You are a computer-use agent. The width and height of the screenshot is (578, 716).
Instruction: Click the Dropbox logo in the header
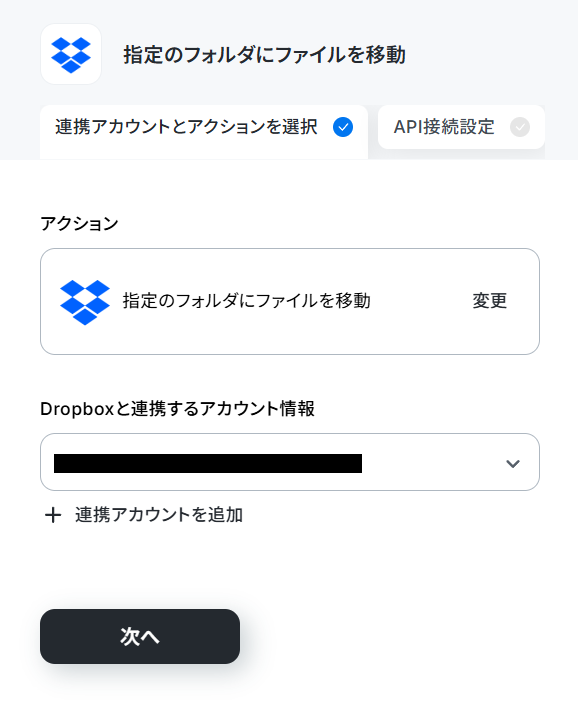coord(71,54)
